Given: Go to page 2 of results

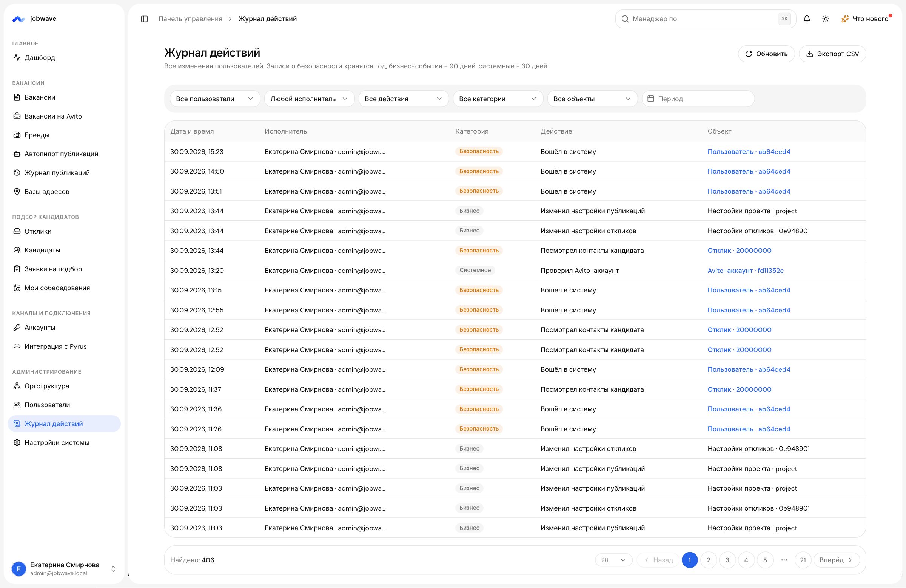Looking at the screenshot, I should point(709,560).
